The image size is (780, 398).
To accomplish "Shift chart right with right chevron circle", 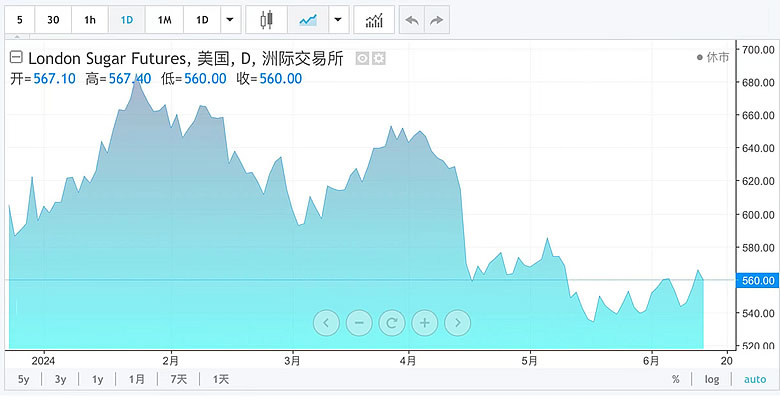I will coord(457,323).
